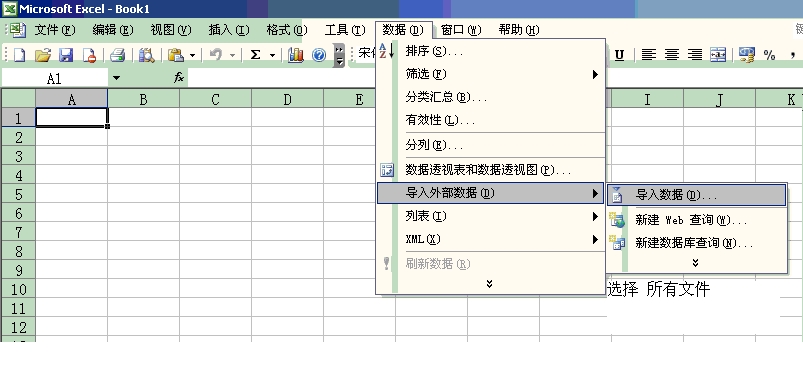Open the 插入(I) menu
Viewport: 803px width, 384px height.
228,30
